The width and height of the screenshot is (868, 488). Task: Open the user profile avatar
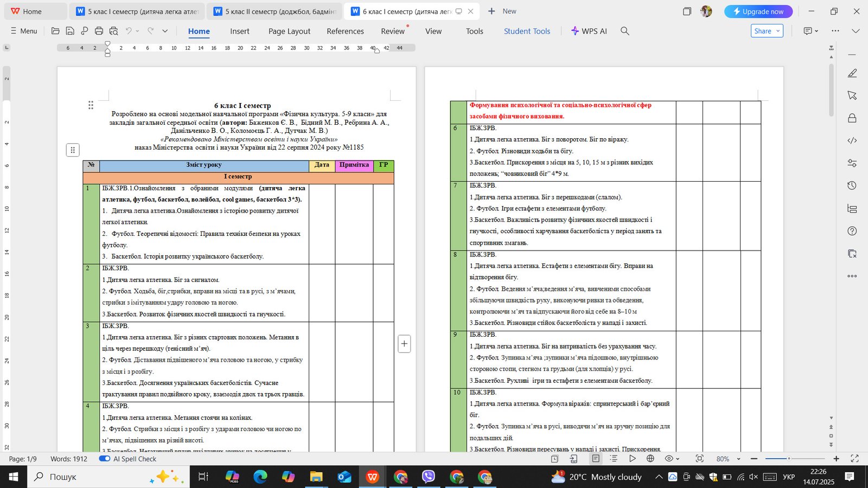point(706,11)
